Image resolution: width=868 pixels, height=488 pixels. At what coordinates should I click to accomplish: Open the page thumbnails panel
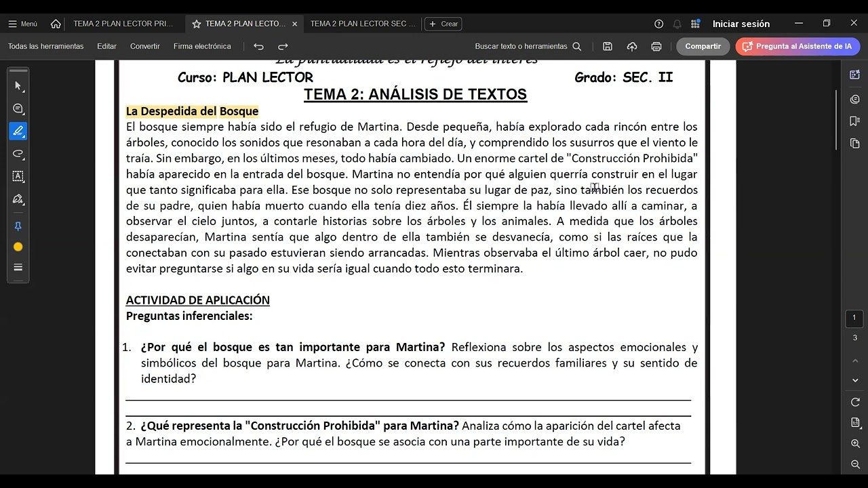(854, 144)
